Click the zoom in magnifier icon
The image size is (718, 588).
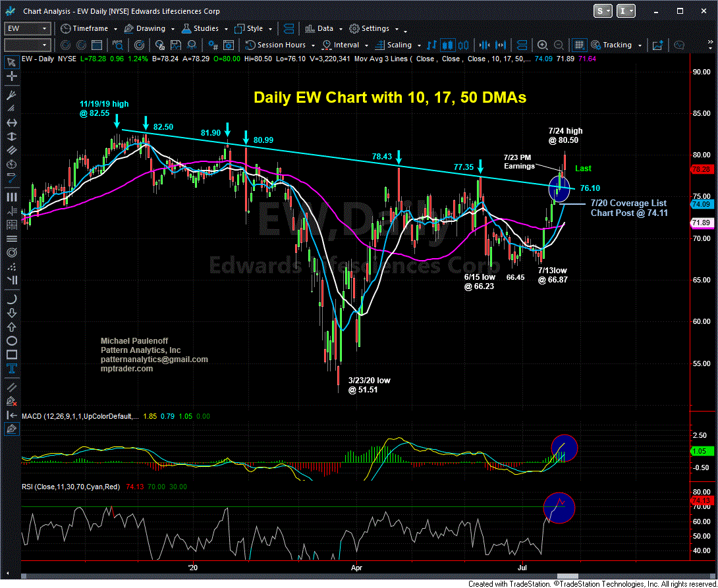click(x=543, y=45)
